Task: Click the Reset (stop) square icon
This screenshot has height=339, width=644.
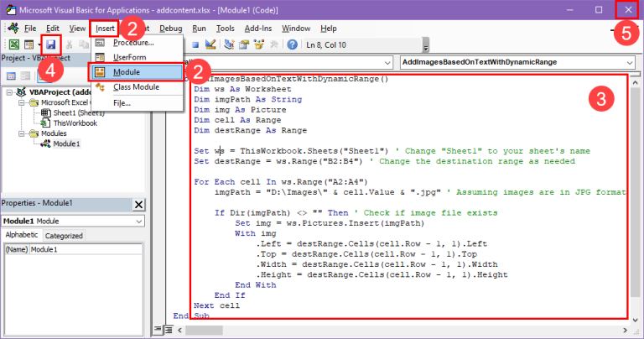Action: 195,44
